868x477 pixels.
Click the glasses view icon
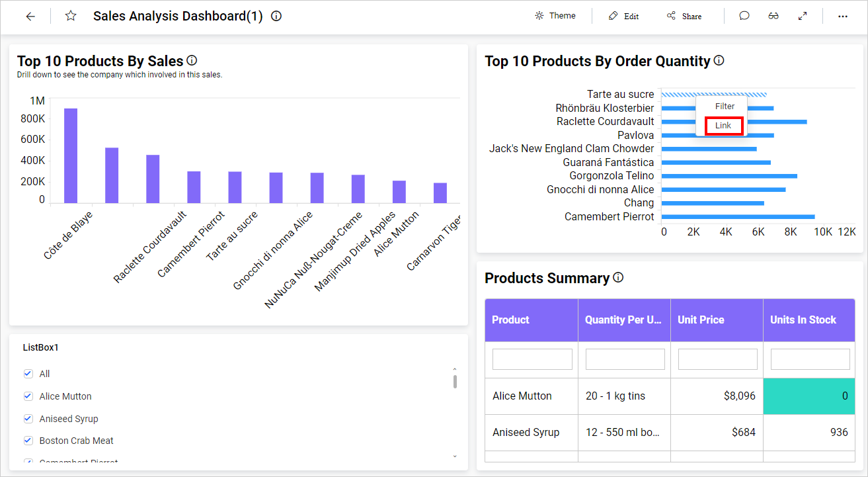tap(773, 17)
